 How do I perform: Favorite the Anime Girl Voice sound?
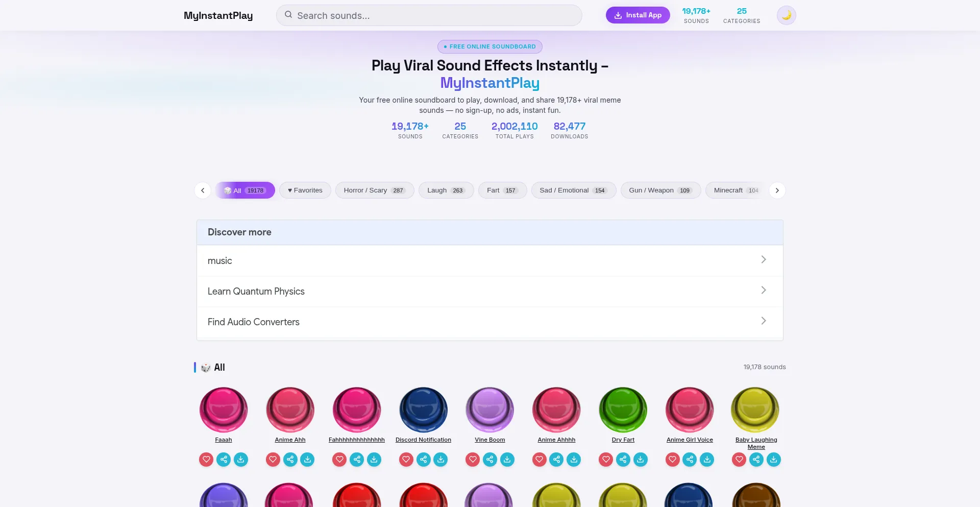click(673, 460)
